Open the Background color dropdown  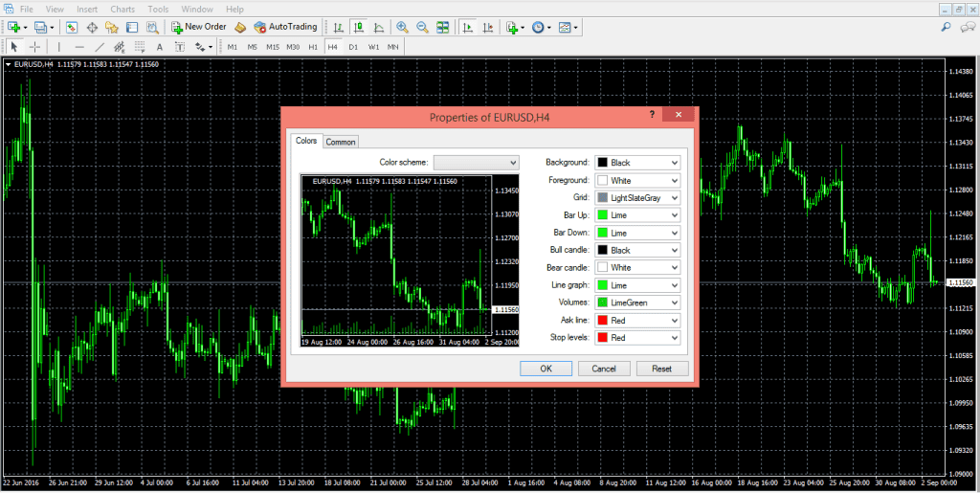pyautogui.click(x=637, y=163)
